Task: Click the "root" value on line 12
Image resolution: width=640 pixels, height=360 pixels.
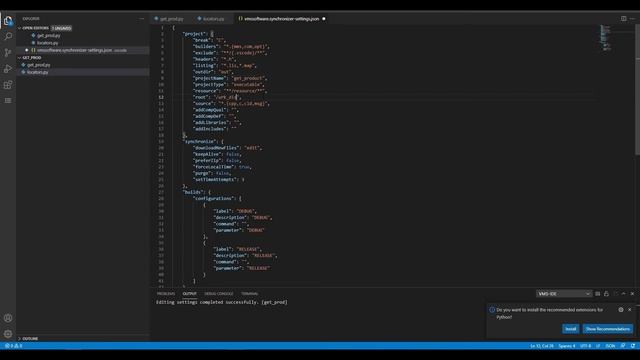Action: coord(226,97)
